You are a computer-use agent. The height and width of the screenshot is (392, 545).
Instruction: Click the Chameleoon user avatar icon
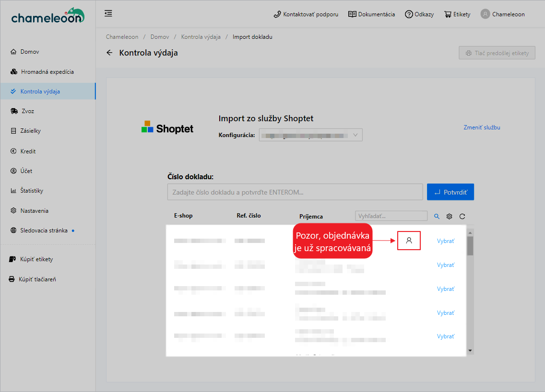pos(485,14)
